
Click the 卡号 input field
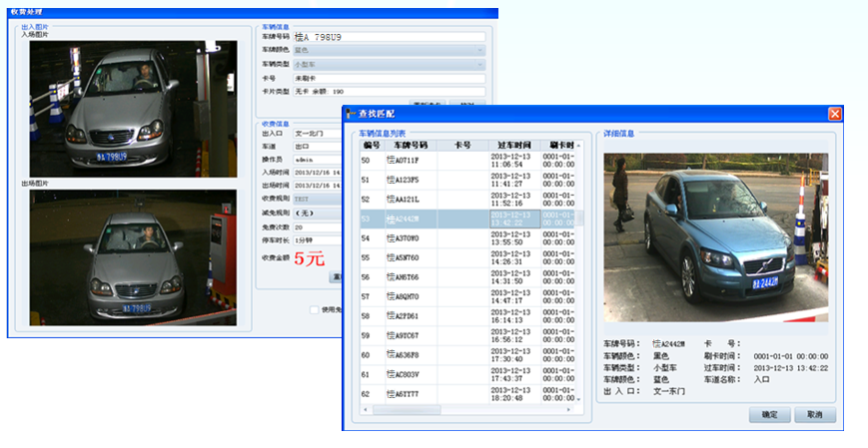388,78
